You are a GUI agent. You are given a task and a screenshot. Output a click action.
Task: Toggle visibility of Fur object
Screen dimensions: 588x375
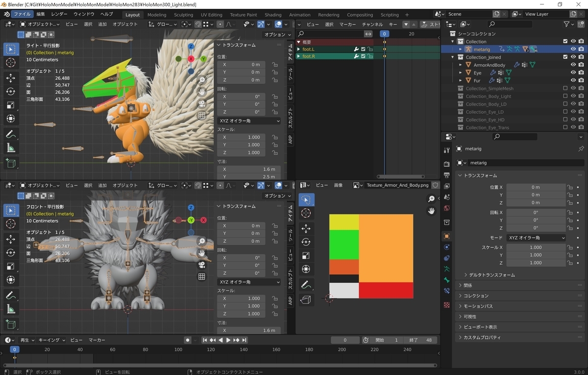tap(573, 81)
